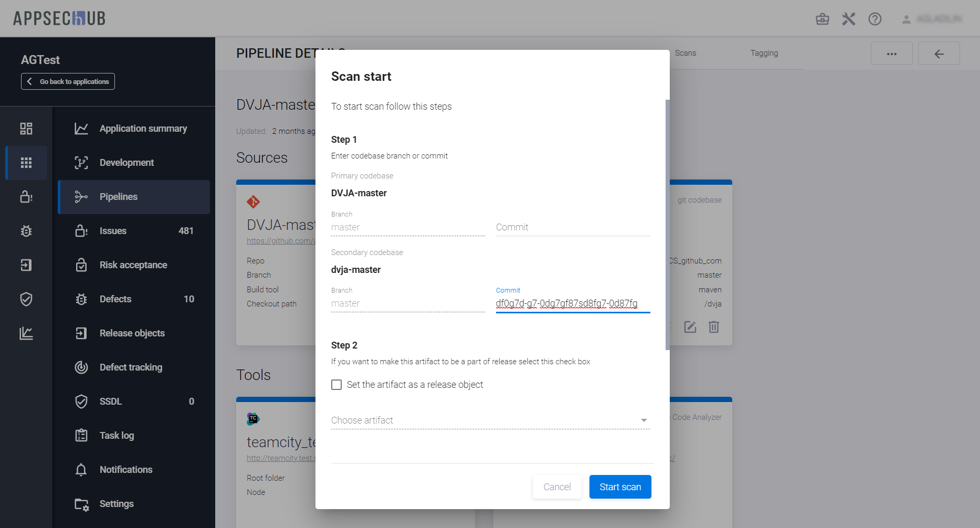
Task: Select the bug icon in left rail
Action: 26,231
